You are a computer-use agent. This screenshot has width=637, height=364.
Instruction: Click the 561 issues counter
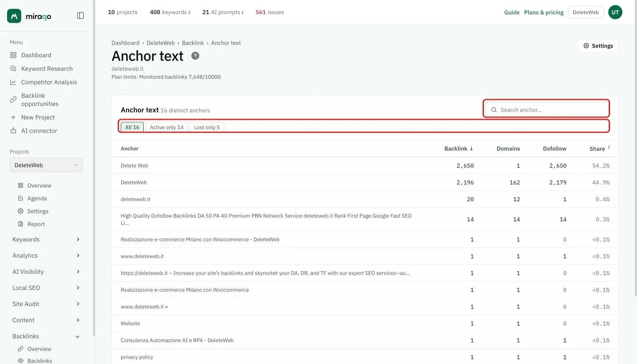coord(269,12)
